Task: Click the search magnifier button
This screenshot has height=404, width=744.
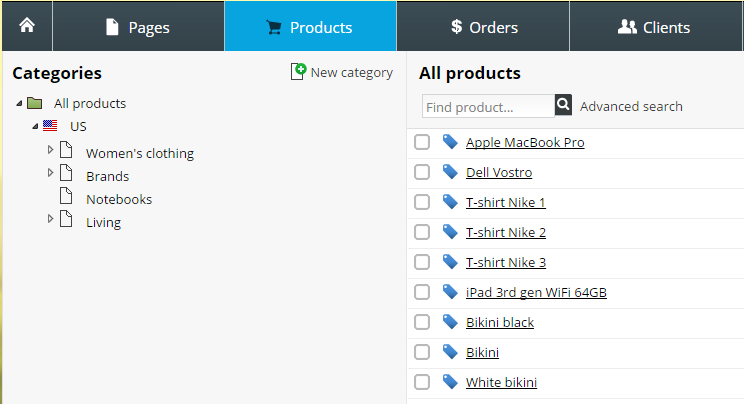Action: [x=563, y=105]
